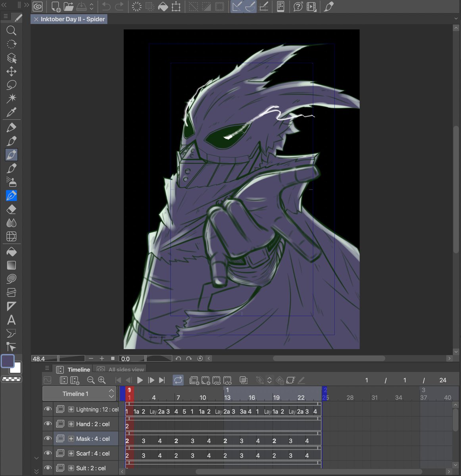Open Clip Studio support help icon

point(298,6)
